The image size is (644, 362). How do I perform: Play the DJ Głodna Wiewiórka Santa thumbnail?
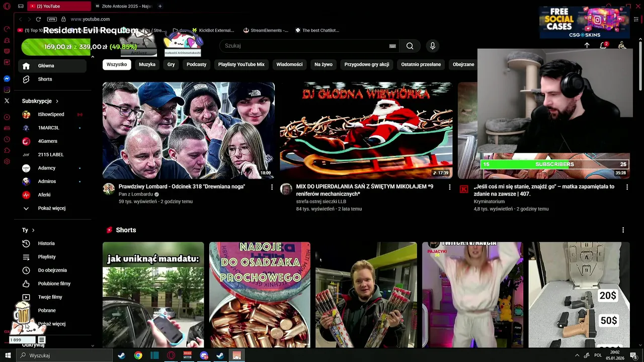coord(366,130)
